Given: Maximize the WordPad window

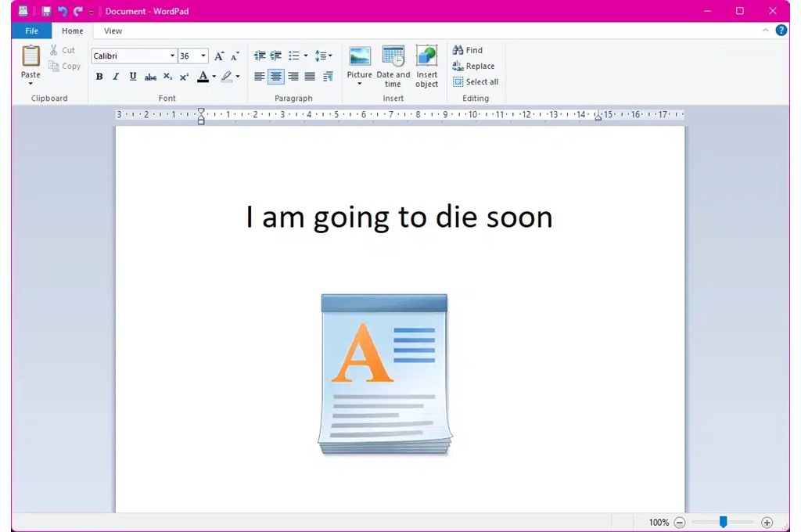Looking at the screenshot, I should tap(740, 11).
